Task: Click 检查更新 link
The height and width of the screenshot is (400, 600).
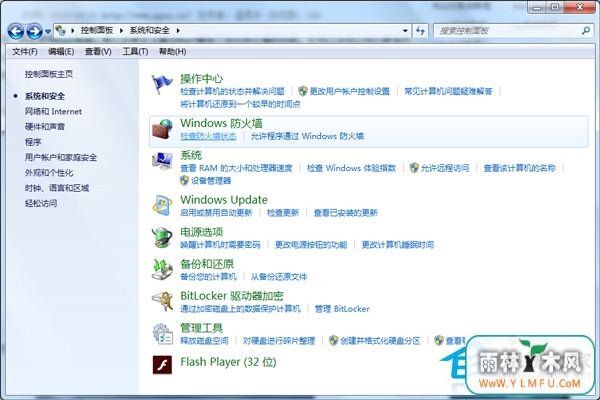Action: (x=283, y=212)
